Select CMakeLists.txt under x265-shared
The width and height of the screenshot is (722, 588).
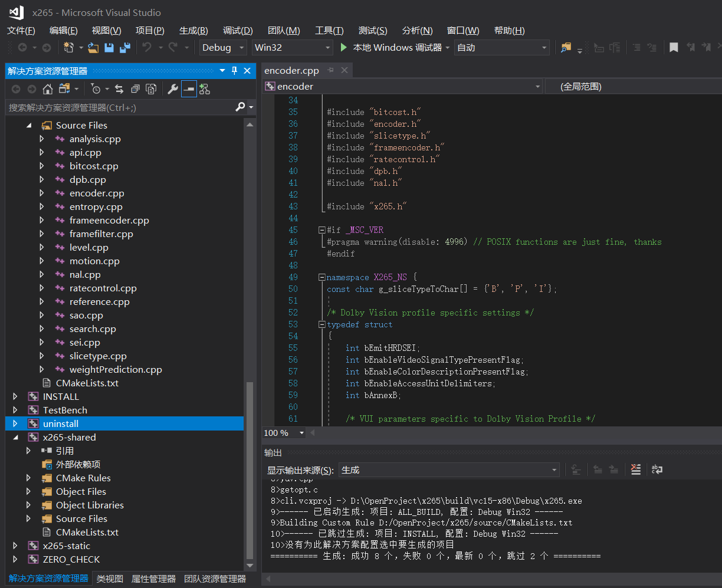click(87, 533)
